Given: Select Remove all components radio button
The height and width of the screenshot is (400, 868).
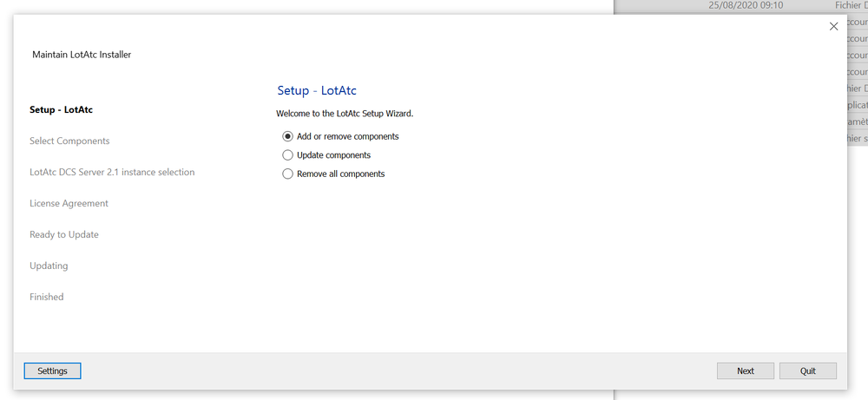Looking at the screenshot, I should (287, 174).
